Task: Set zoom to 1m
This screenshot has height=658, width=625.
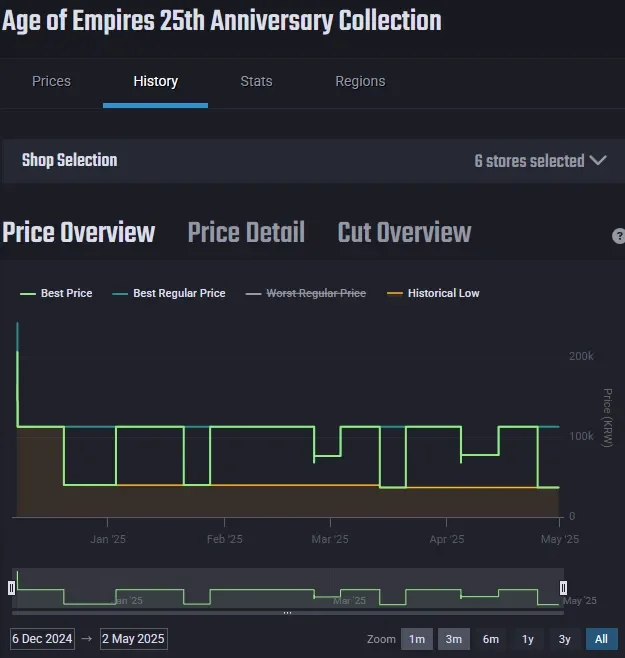Action: [417, 639]
